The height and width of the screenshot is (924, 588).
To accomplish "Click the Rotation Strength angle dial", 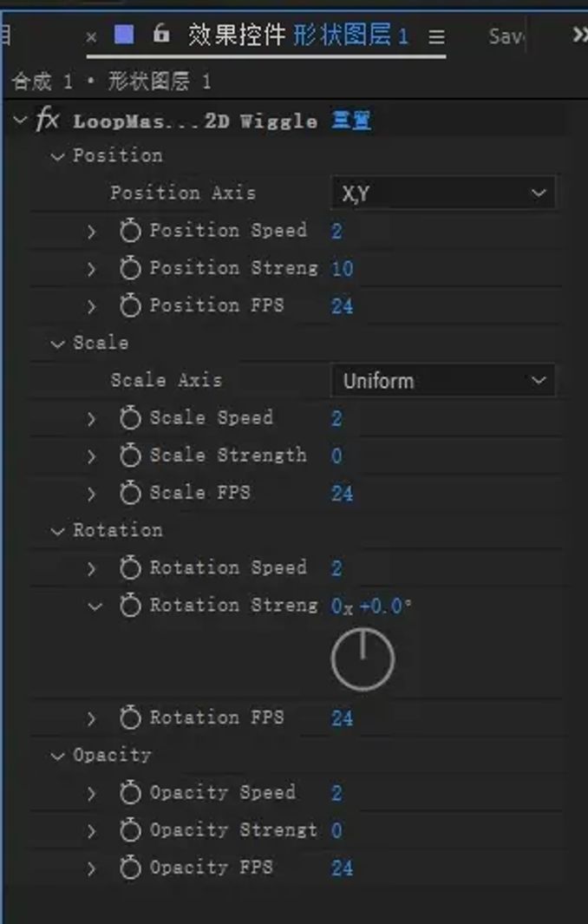I will pos(363,659).
